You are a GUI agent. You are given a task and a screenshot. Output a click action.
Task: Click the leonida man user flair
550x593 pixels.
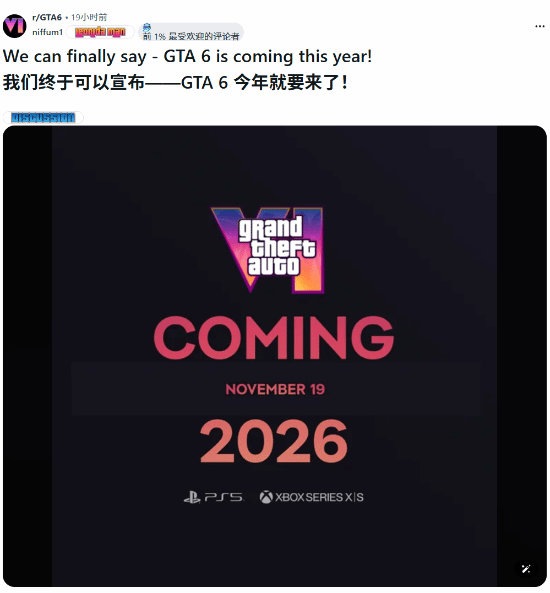100,33
